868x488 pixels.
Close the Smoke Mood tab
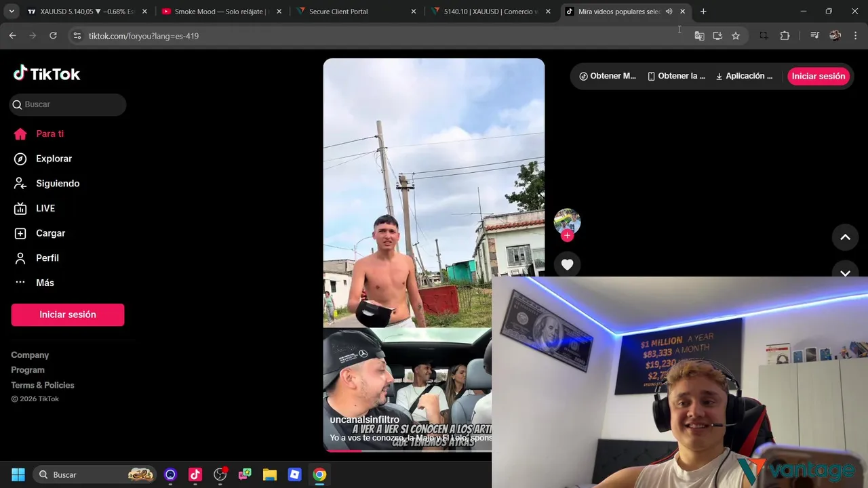point(279,12)
